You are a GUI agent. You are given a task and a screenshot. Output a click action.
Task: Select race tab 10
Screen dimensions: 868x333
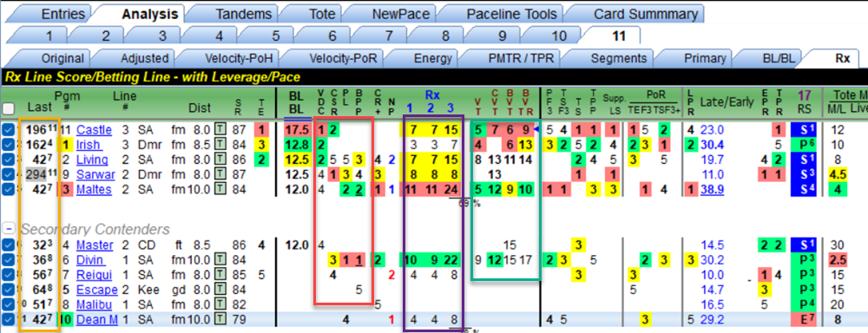pyautogui.click(x=559, y=36)
